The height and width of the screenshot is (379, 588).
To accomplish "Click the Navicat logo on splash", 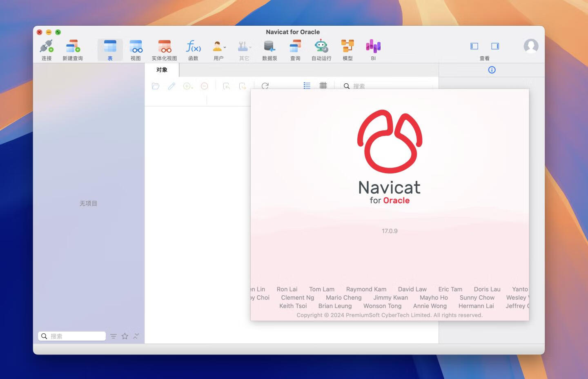I will point(390,141).
